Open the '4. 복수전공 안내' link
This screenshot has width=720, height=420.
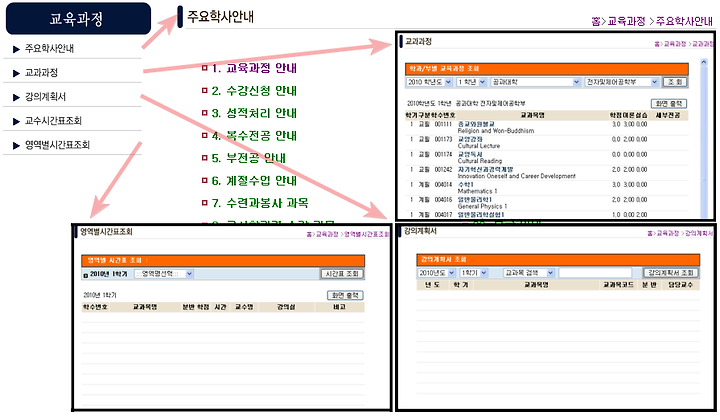click(x=254, y=135)
